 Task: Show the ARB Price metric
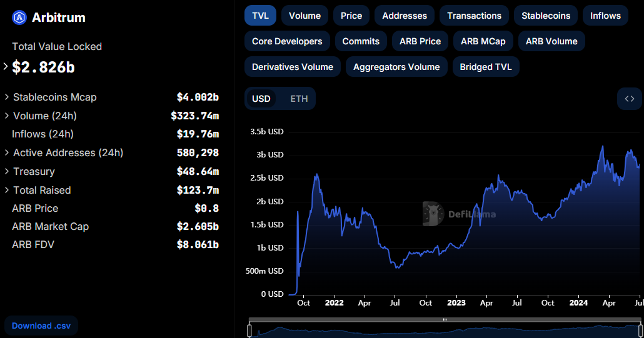pyautogui.click(x=420, y=41)
